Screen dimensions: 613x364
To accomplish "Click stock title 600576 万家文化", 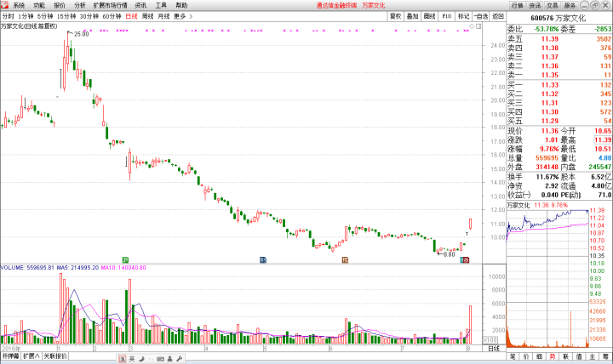I will pyautogui.click(x=559, y=18).
